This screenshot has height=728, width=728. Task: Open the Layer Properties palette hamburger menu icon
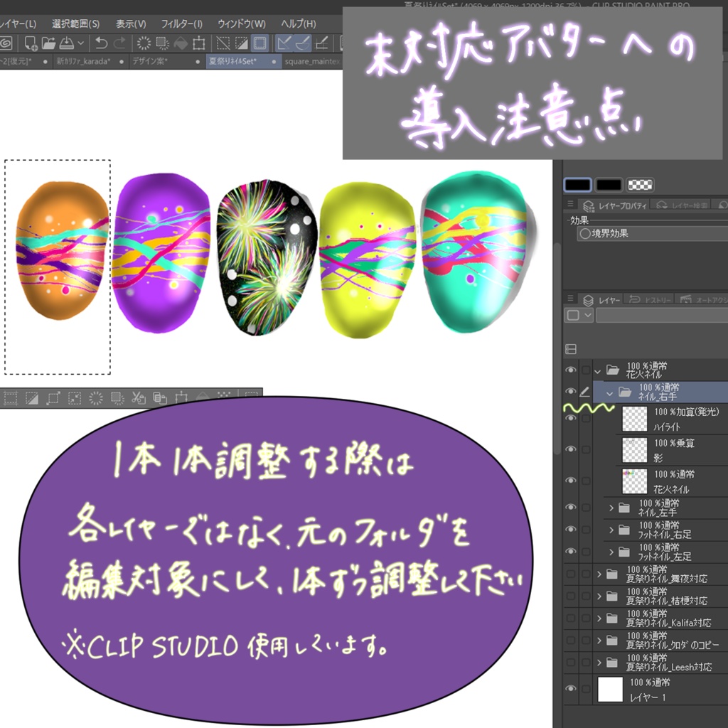(569, 204)
